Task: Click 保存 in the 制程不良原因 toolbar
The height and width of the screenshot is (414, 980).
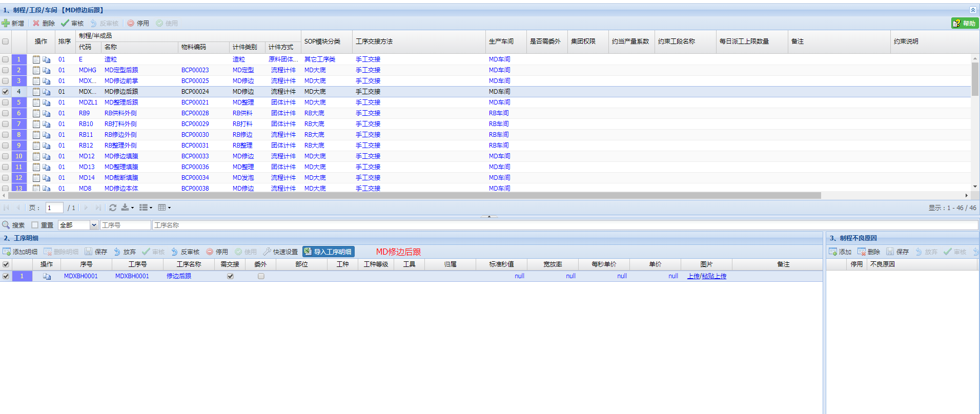Action: pos(897,252)
